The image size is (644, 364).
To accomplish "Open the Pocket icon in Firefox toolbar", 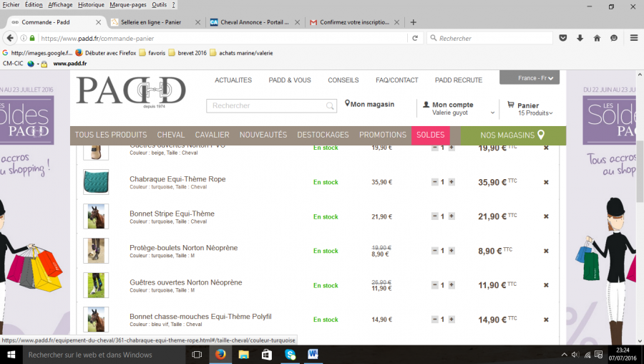I will [x=562, y=38].
